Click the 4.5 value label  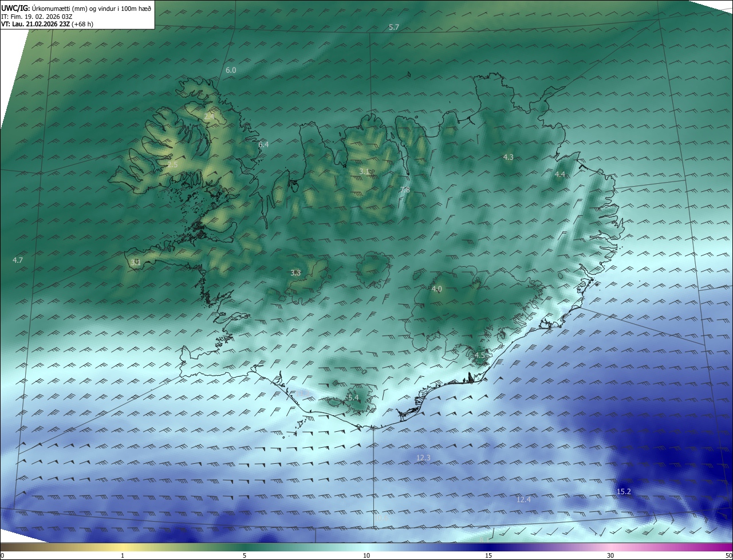click(479, 355)
